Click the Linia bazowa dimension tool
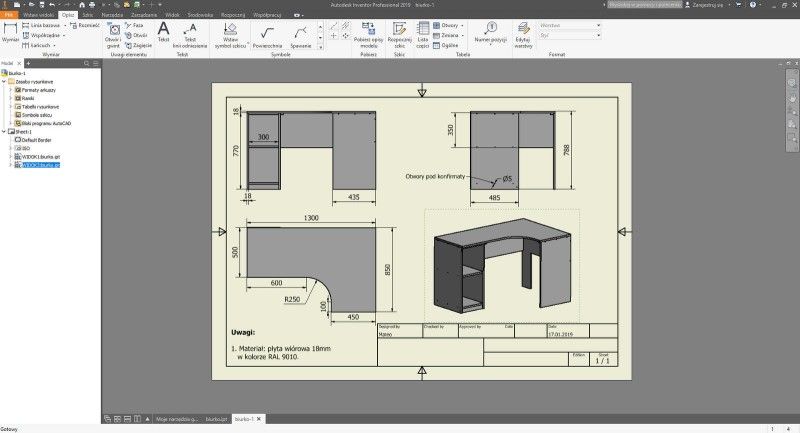The width and height of the screenshot is (800, 433). coord(41,25)
